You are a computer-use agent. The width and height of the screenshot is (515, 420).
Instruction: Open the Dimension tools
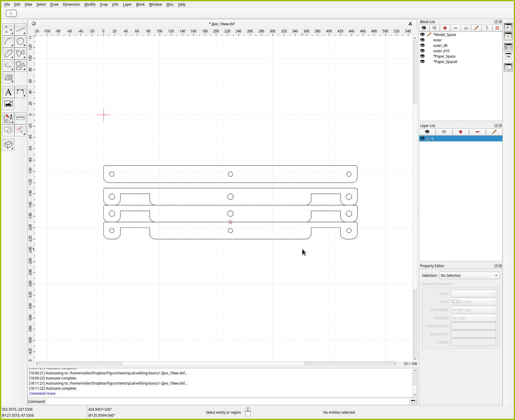coord(20,92)
